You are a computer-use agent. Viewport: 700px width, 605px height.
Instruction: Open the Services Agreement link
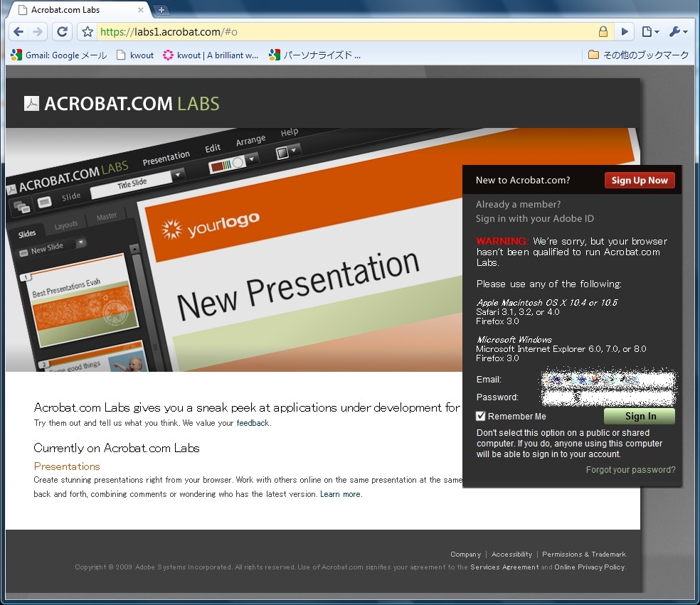pos(504,567)
